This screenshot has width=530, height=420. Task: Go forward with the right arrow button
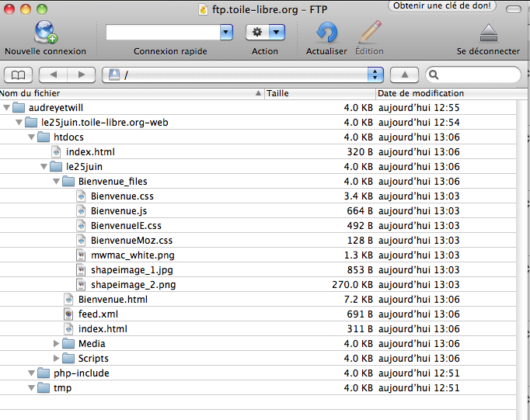[x=81, y=75]
